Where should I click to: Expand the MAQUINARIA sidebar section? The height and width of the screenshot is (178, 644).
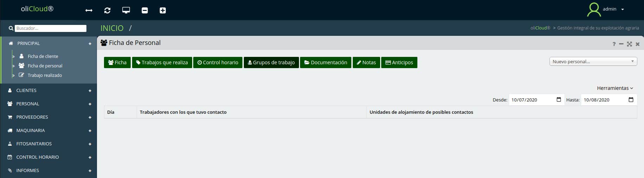(x=90, y=131)
